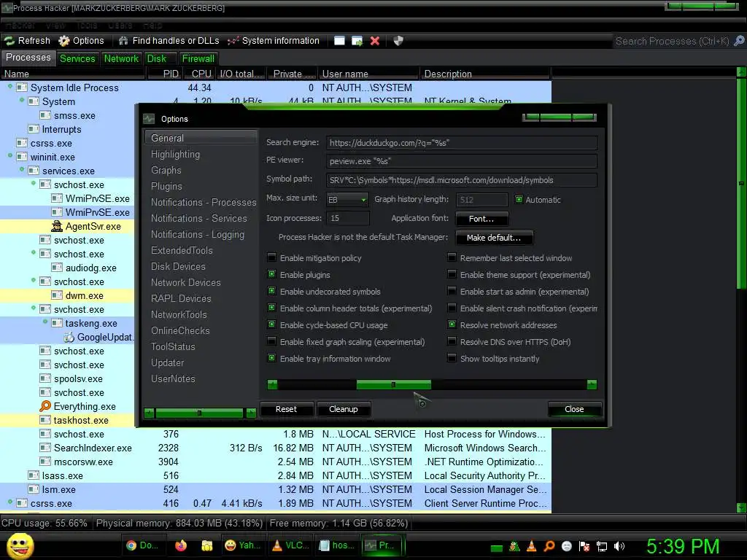Collapse svchost.exe above dwm.exe
Viewport: 747px width, 560px height.
(x=34, y=281)
